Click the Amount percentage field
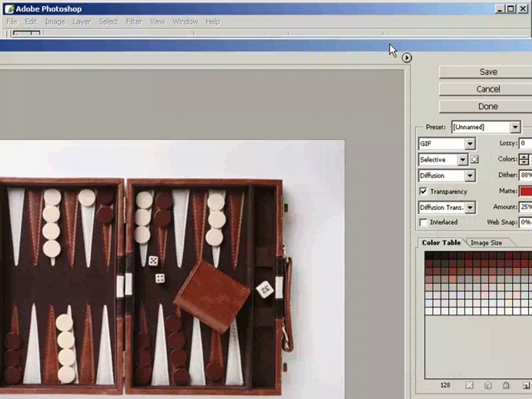 (x=525, y=207)
